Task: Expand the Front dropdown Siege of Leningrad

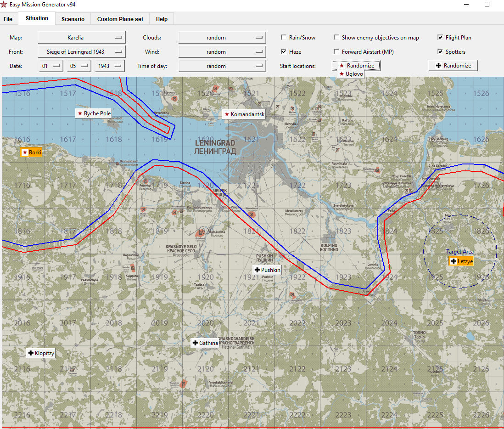Action: (x=82, y=52)
